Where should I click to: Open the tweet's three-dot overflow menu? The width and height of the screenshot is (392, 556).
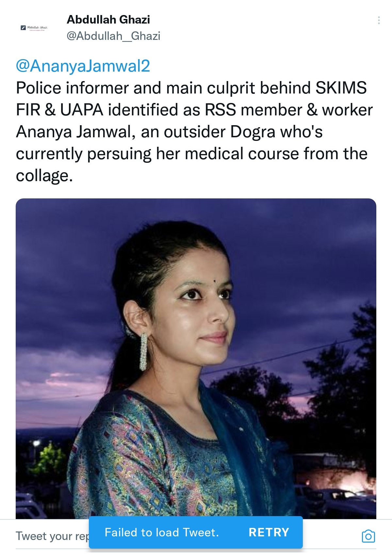[379, 20]
